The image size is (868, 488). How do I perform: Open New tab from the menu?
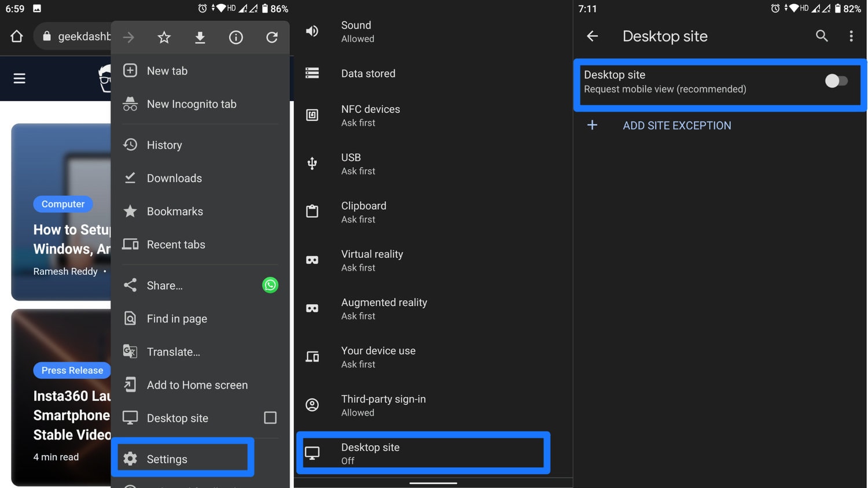[200, 71]
